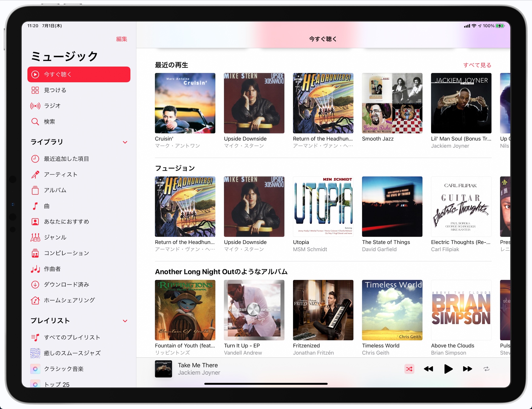Open ジャンル library label
The height and width of the screenshot is (409, 532).
tap(55, 237)
